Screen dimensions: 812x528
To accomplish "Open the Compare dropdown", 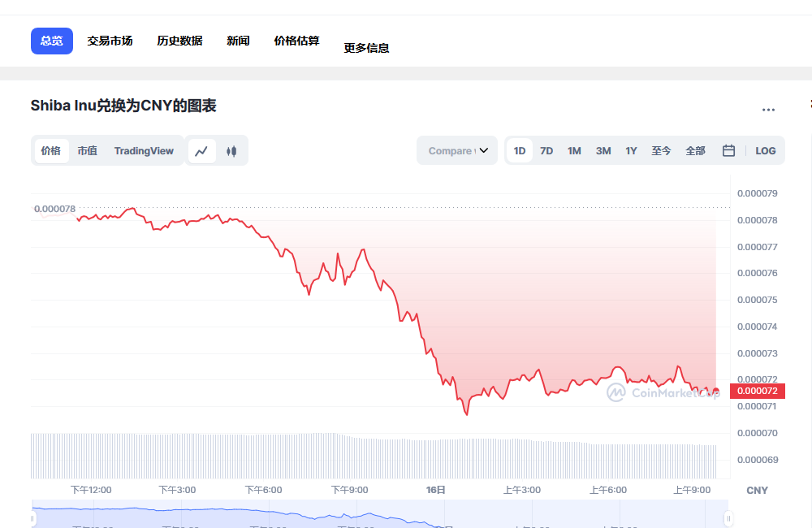I will point(456,150).
